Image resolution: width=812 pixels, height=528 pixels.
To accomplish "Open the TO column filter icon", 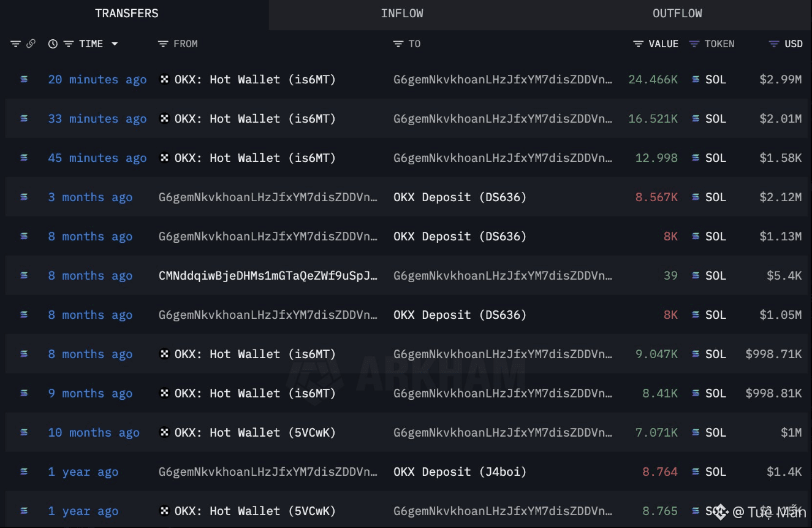I will click(x=398, y=44).
